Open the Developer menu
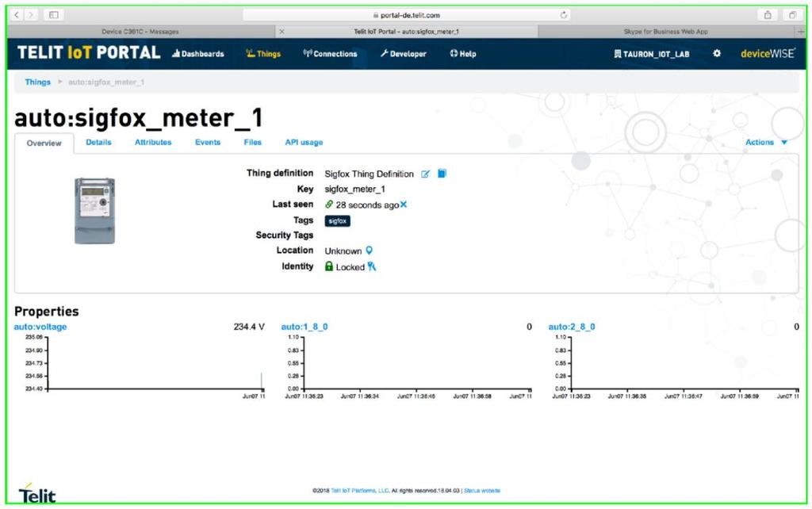812x509 pixels. [404, 54]
